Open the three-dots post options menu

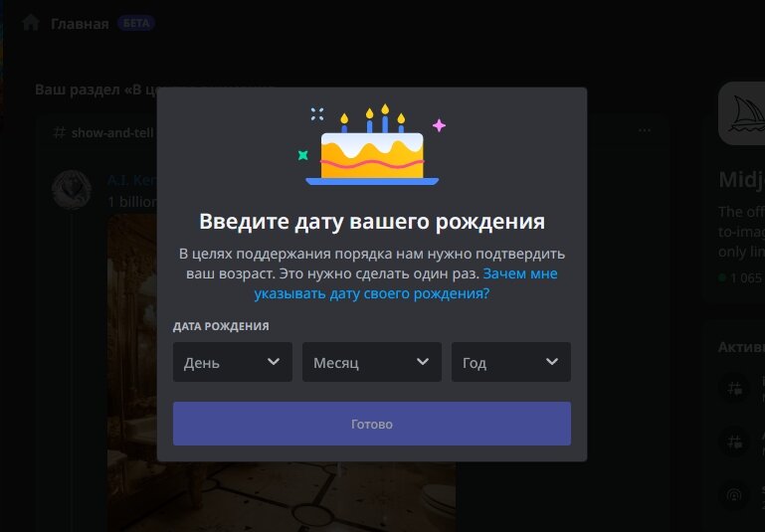coord(645,130)
